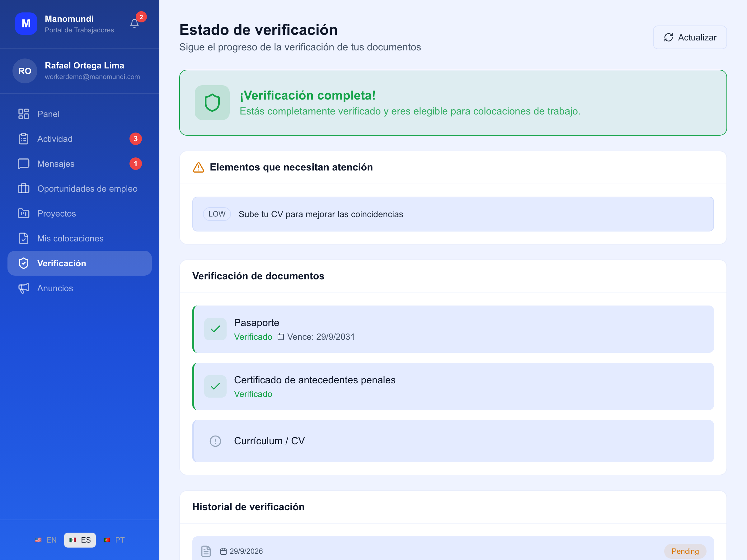The image size is (747, 560).
Task: Go to Mis colocaciones
Action: [80, 238]
